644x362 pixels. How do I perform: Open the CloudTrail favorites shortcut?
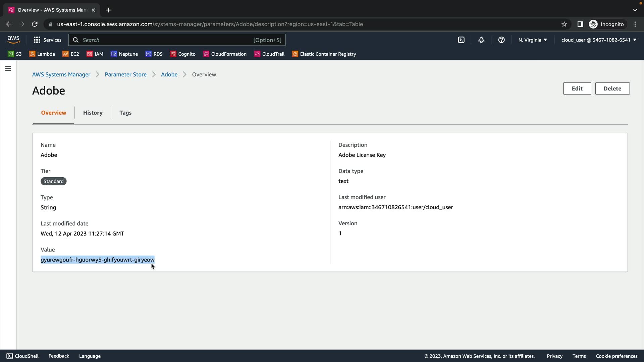click(x=269, y=54)
